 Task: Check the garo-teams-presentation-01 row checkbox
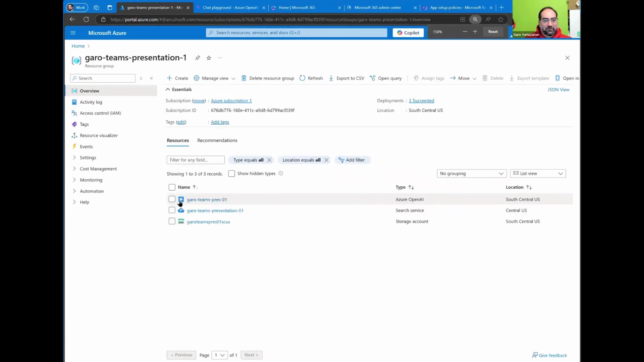[x=172, y=210]
